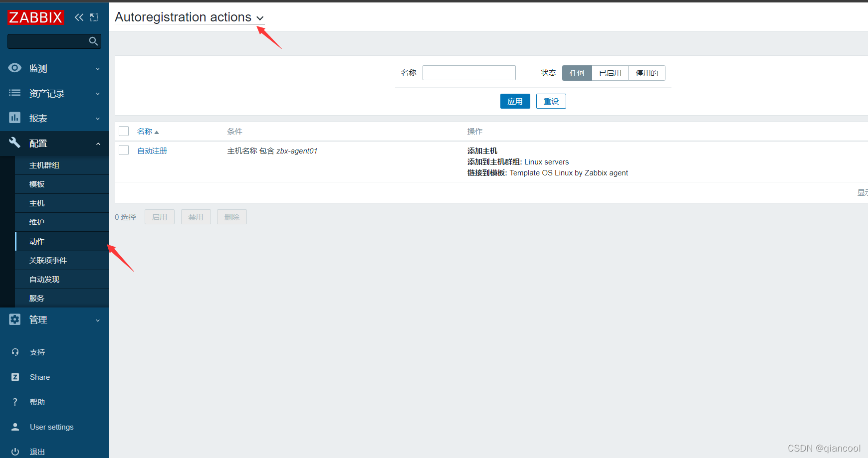
Task: Open 关联项事件 in the sidebar
Action: [62, 261]
